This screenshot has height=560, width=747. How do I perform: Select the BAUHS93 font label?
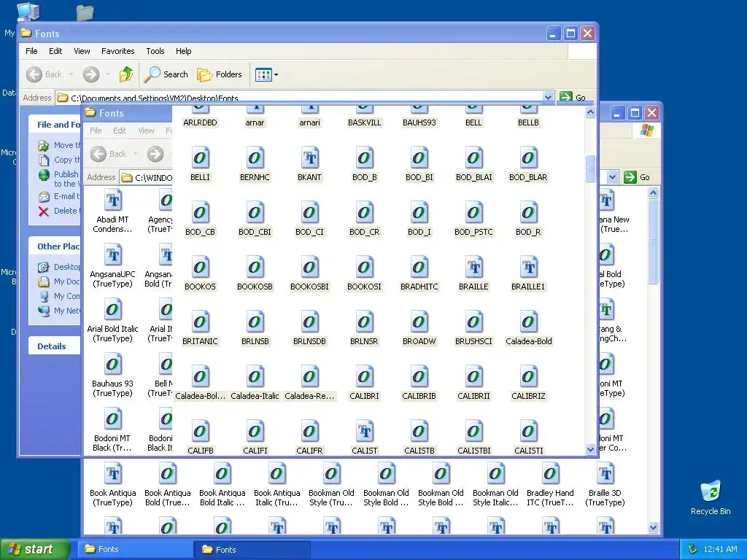pos(419,122)
